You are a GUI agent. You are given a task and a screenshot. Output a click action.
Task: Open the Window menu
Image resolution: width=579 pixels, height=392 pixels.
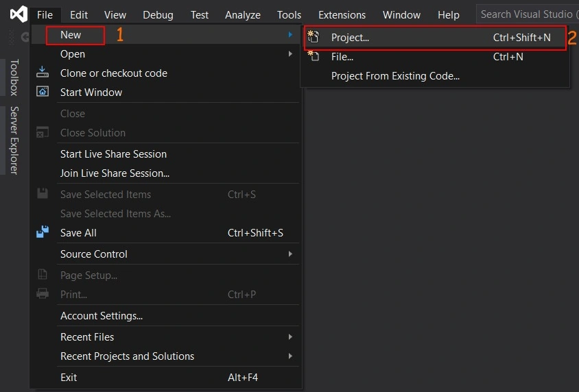pos(401,15)
